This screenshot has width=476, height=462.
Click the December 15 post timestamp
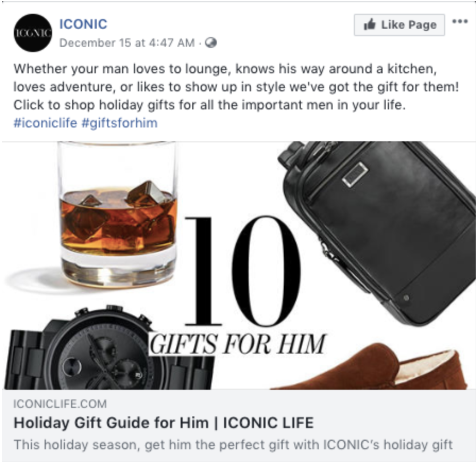pos(126,43)
